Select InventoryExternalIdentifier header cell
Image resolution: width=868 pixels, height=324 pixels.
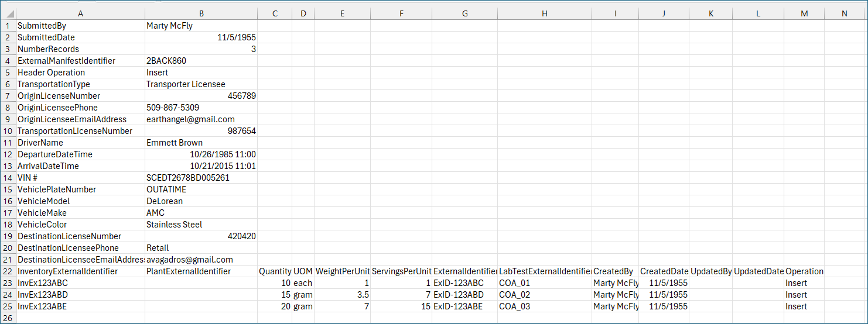80,271
